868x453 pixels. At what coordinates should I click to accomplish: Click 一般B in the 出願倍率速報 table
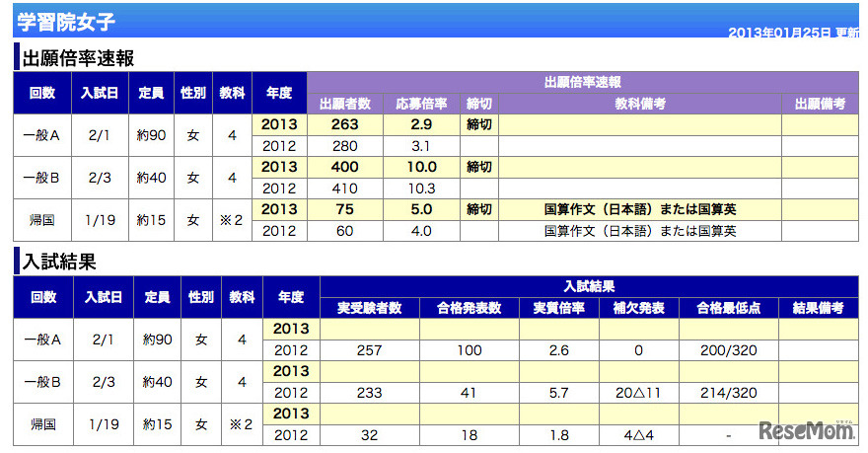tap(41, 178)
